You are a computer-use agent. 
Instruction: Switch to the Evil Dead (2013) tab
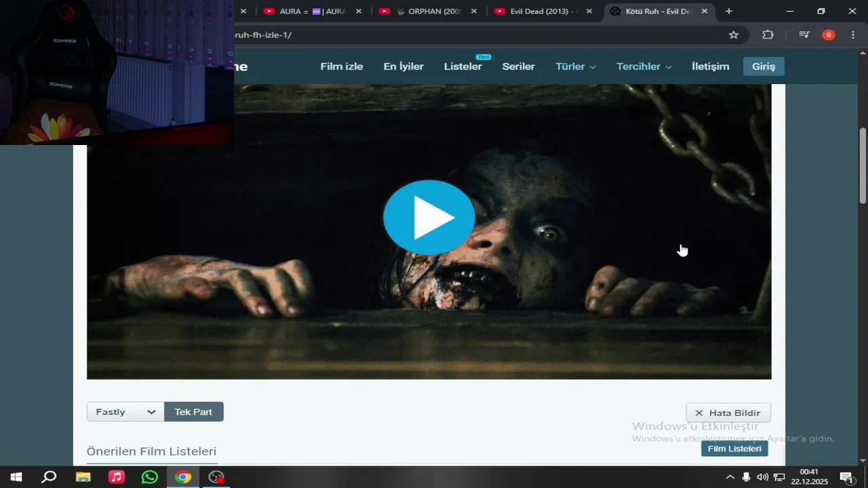(542, 12)
